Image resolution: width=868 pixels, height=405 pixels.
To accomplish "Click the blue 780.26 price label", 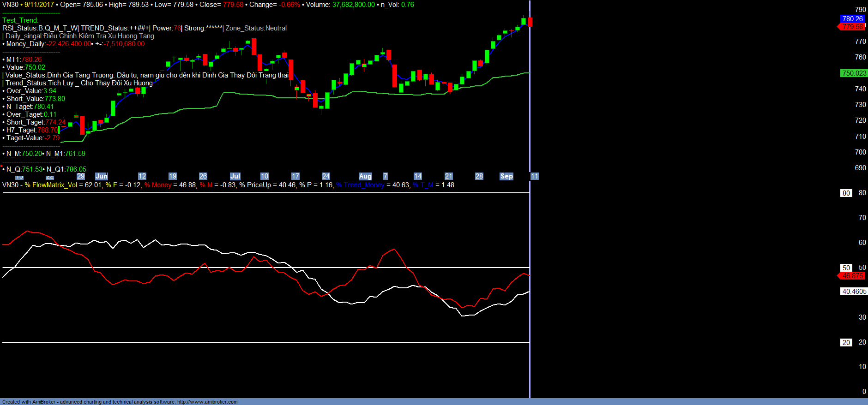I will pyautogui.click(x=852, y=19).
